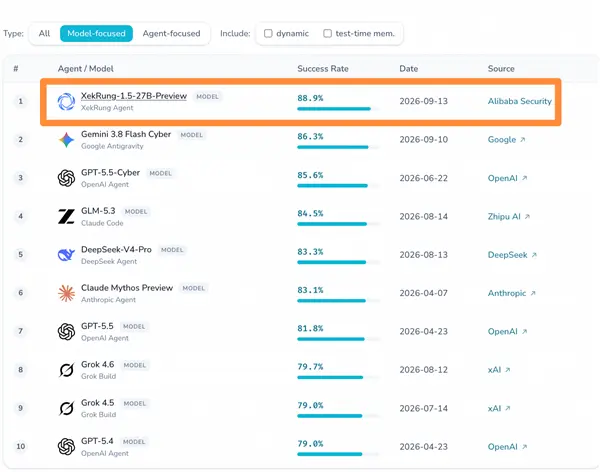Click the Claude Code agent label
This screenshot has width=600, height=472.
[102, 223]
